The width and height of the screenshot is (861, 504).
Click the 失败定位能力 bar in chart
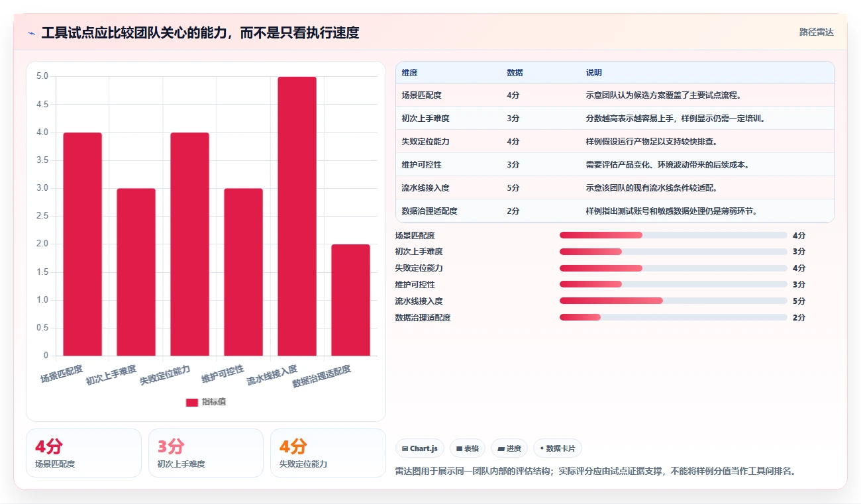point(190,244)
